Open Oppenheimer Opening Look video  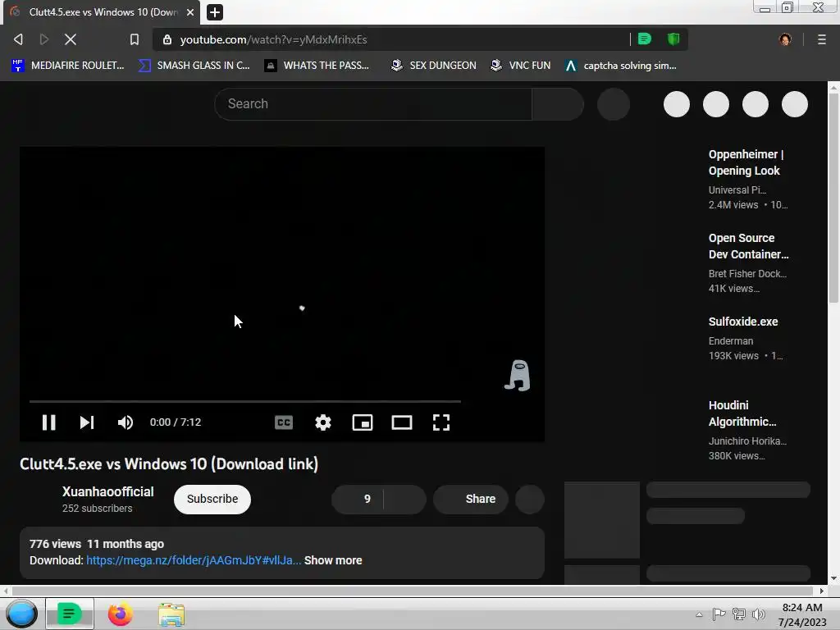point(746,162)
